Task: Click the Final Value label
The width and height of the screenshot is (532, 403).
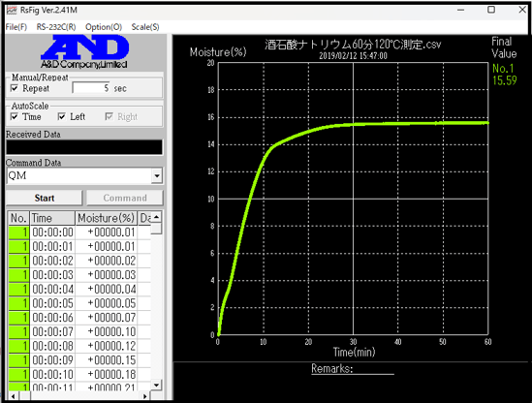Action: coord(504,47)
